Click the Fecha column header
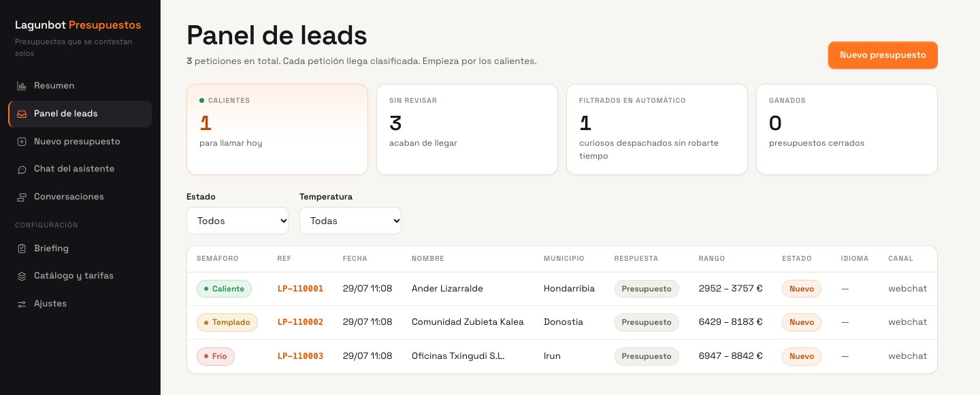This screenshot has height=395, width=980. [x=355, y=259]
